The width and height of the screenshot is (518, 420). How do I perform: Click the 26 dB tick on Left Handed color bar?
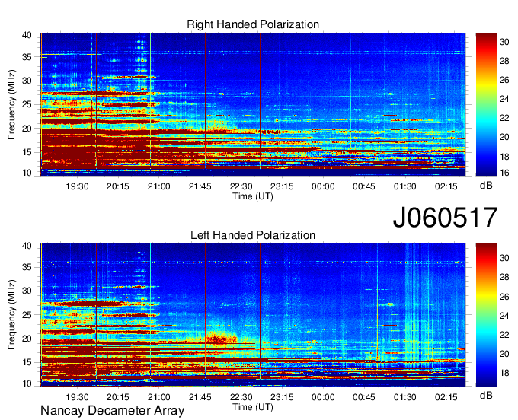[x=504, y=297]
